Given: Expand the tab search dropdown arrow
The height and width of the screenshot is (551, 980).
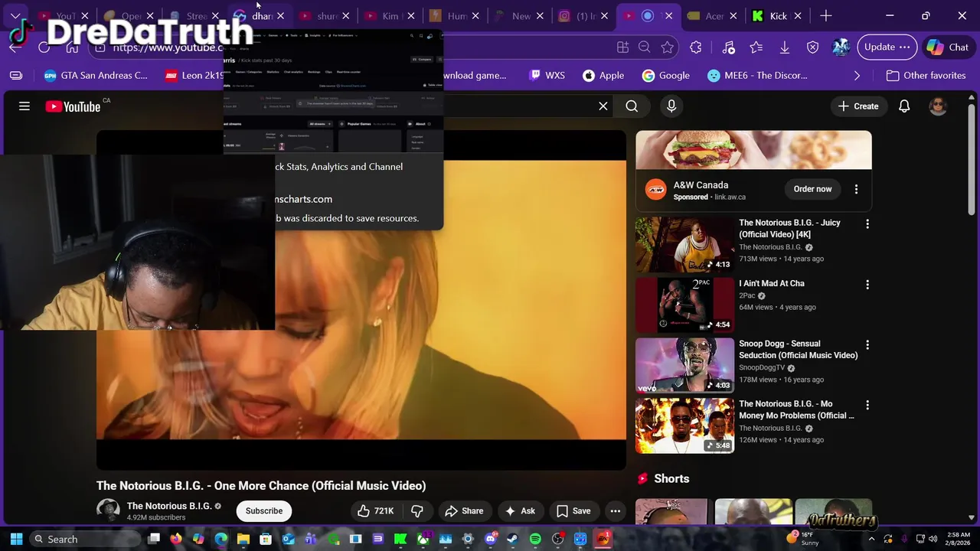Looking at the screenshot, I should pyautogui.click(x=15, y=15).
